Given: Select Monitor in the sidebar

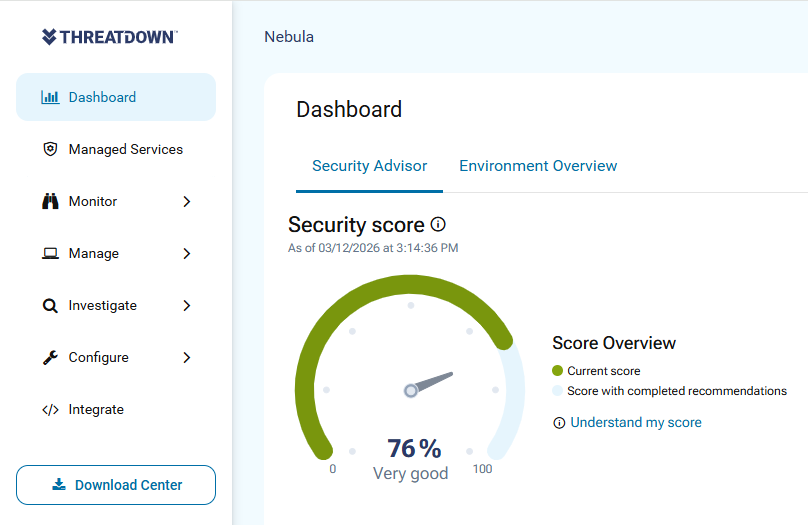Looking at the screenshot, I should 116,201.
